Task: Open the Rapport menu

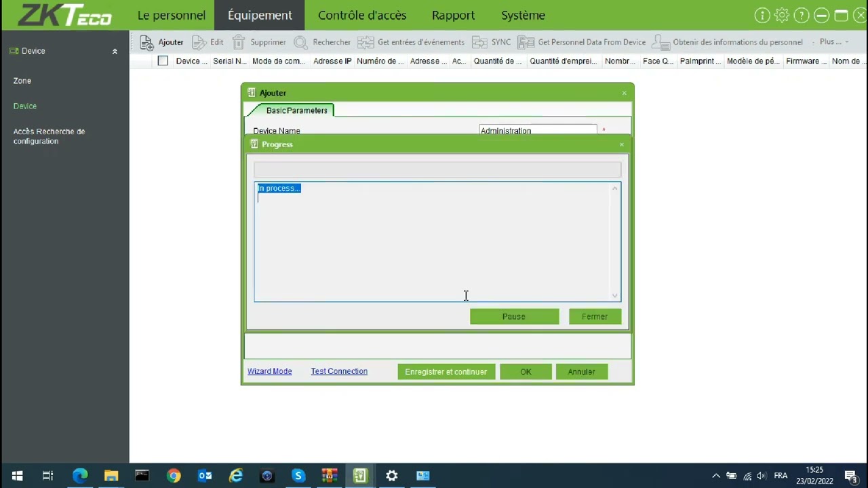Action: [453, 15]
